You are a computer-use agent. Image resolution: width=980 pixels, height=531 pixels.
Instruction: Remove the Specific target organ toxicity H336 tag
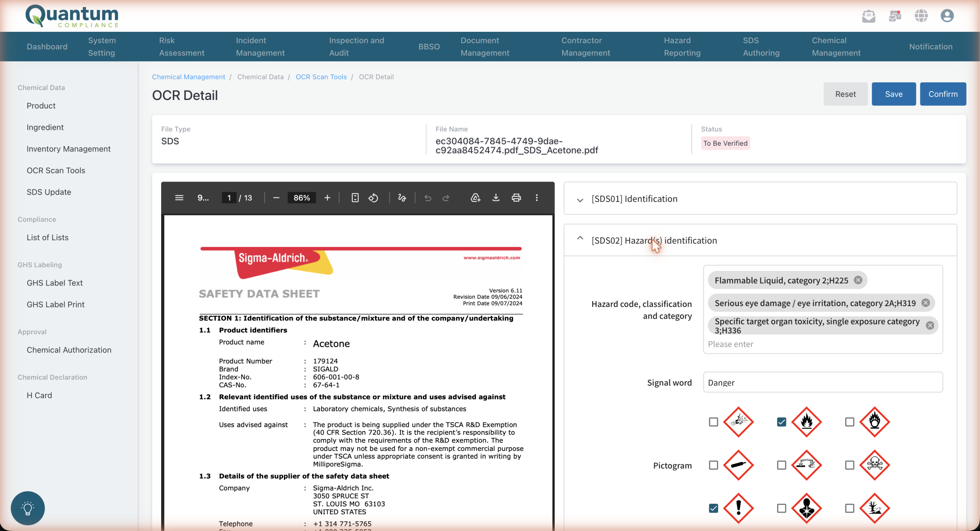click(930, 325)
